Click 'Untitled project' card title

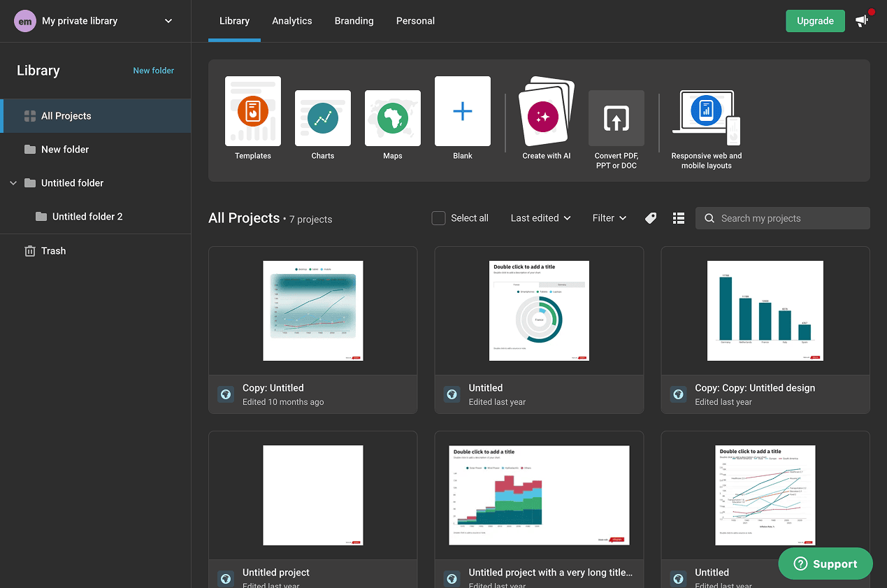point(276,573)
